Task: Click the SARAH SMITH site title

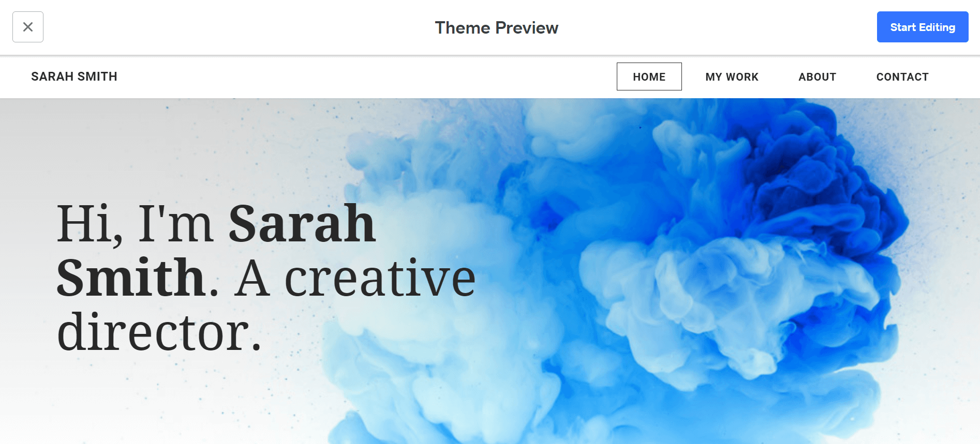Action: click(74, 76)
